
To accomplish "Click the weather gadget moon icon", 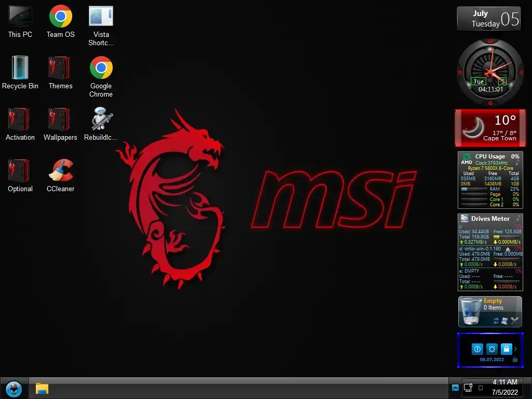I will 474,127.
